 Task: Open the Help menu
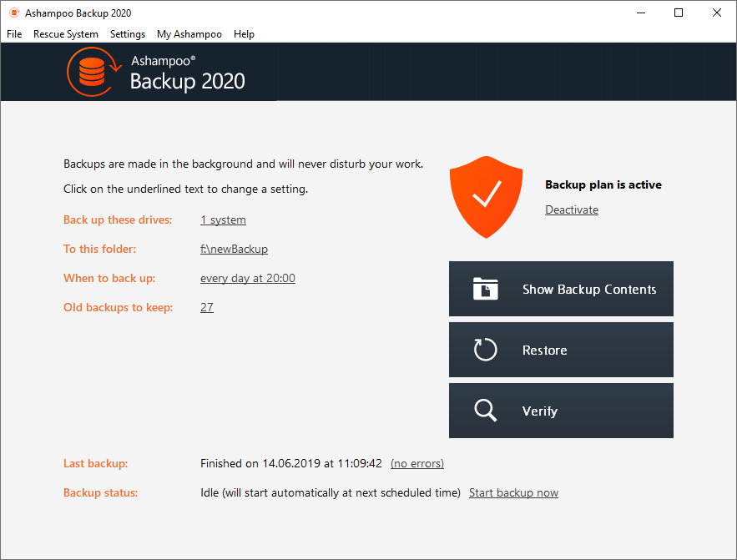point(244,34)
